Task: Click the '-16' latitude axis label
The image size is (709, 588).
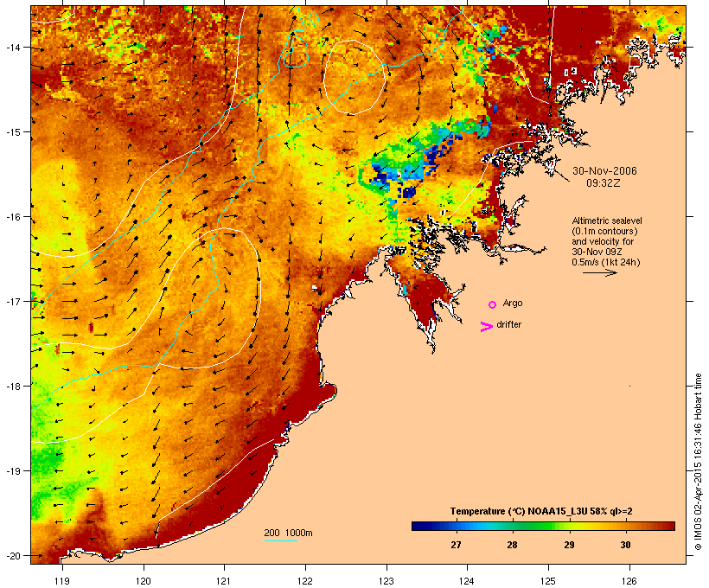Action: pos(13,217)
